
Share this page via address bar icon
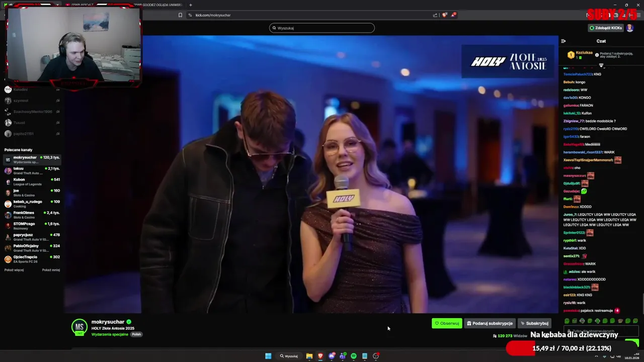[435, 15]
